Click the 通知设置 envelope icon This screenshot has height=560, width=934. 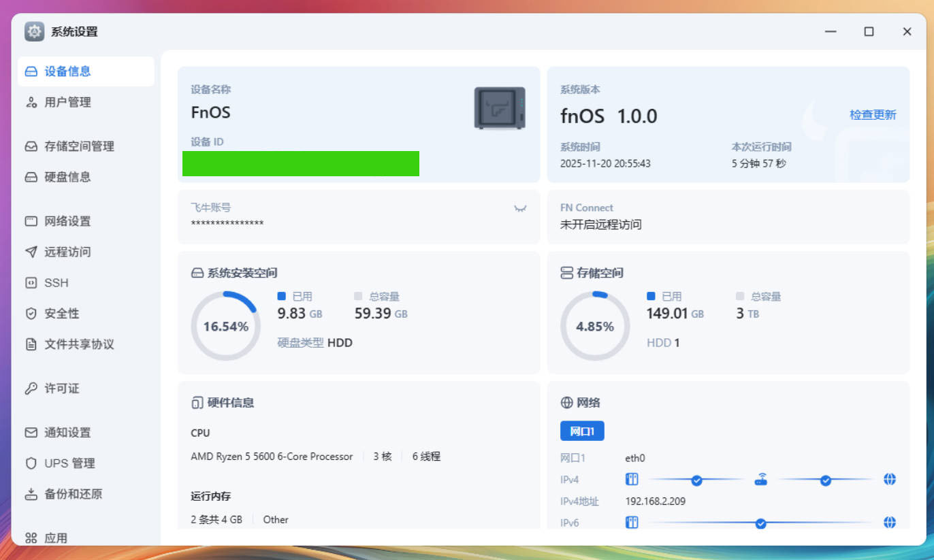tap(31, 433)
